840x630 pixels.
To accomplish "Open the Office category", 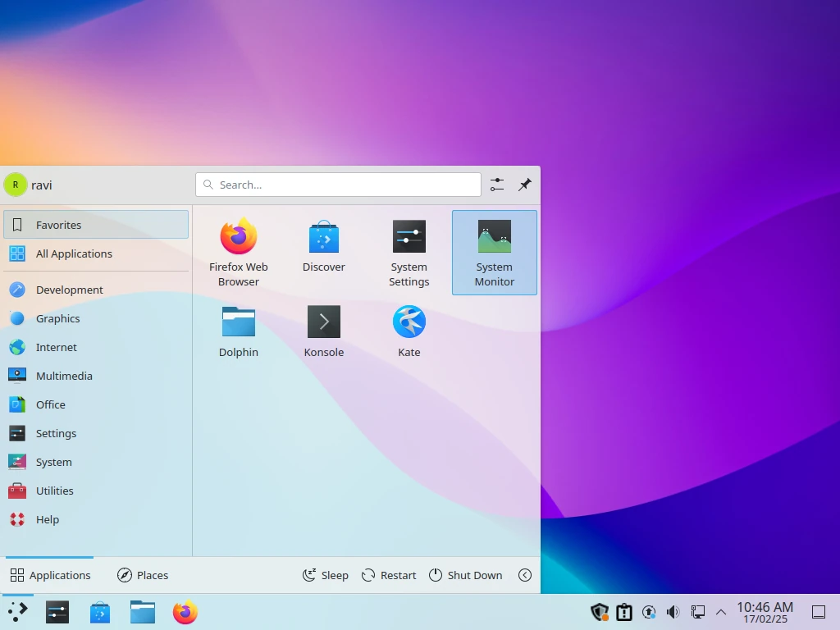I will pos(96,404).
